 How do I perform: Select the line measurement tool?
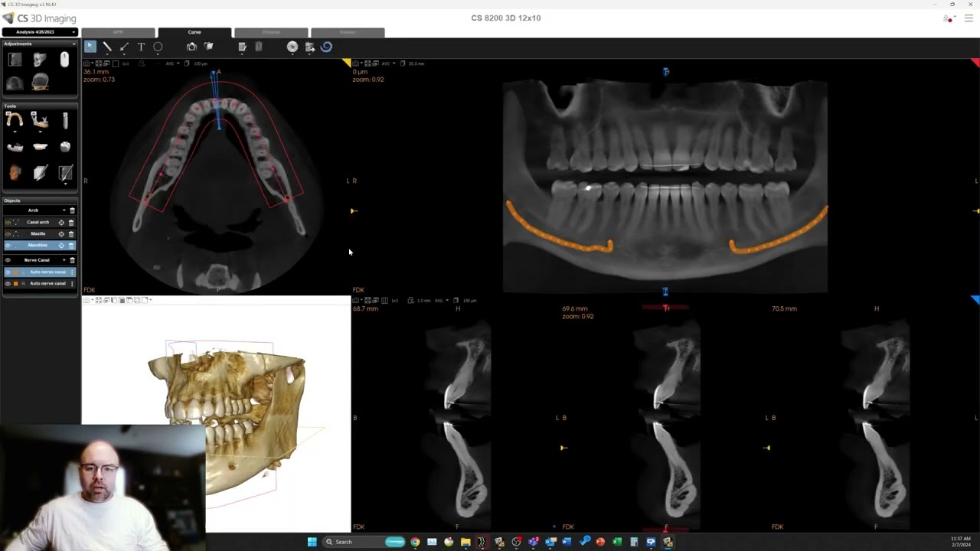pos(107,47)
